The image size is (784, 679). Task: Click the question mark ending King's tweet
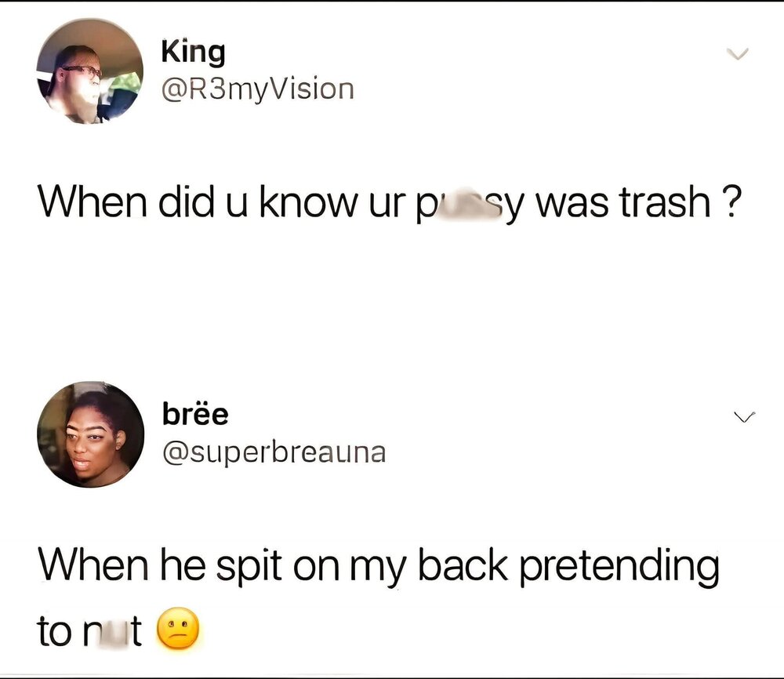point(728,204)
